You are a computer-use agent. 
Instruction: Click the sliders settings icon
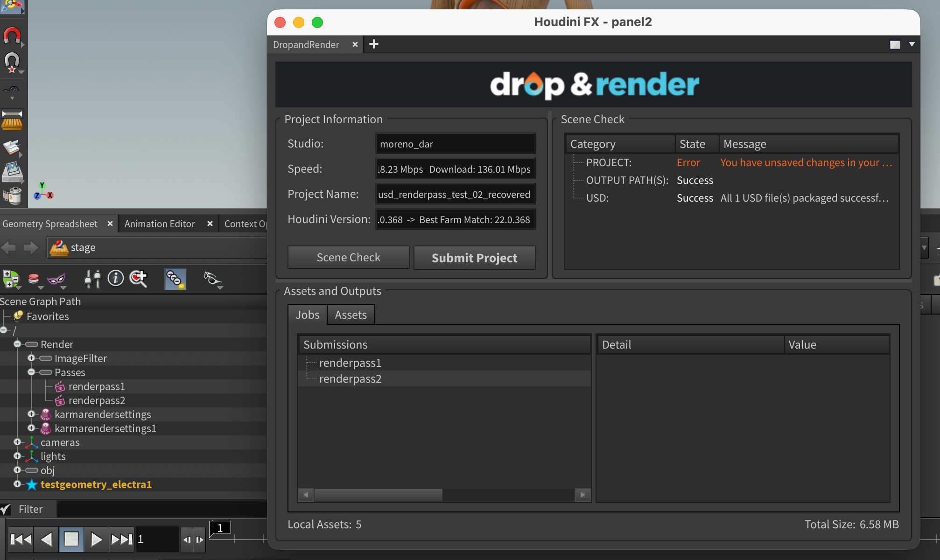click(x=92, y=279)
